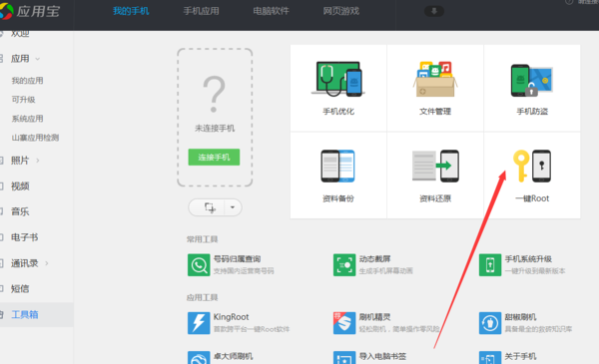Open 卓大师刷机 icon
This screenshot has height=364, width=599.
pos(199,357)
